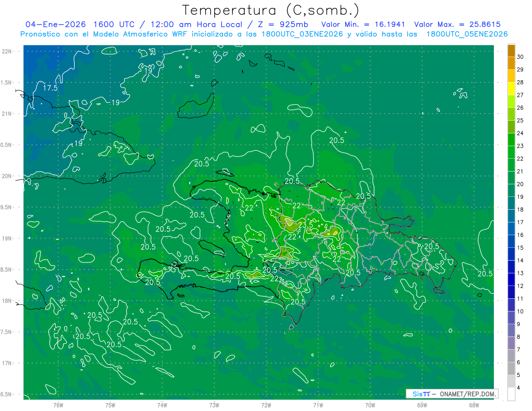The width and height of the screenshot is (532, 411).
Task: Click the legend value 24
Action: click(520, 133)
